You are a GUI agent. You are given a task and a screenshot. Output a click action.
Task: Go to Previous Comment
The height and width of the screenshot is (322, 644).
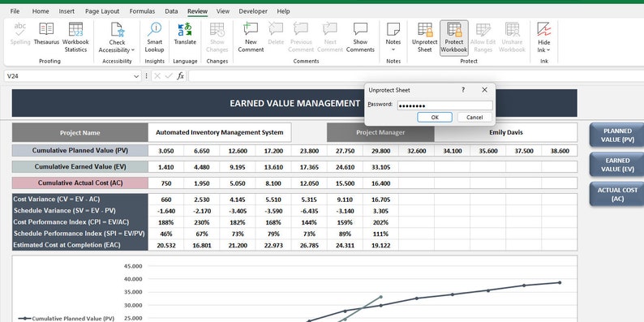pos(301,37)
